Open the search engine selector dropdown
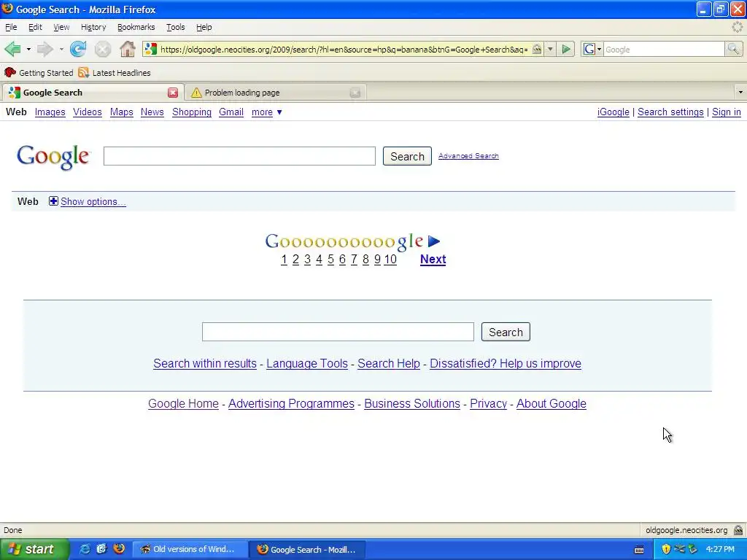747x560 pixels. [600, 49]
